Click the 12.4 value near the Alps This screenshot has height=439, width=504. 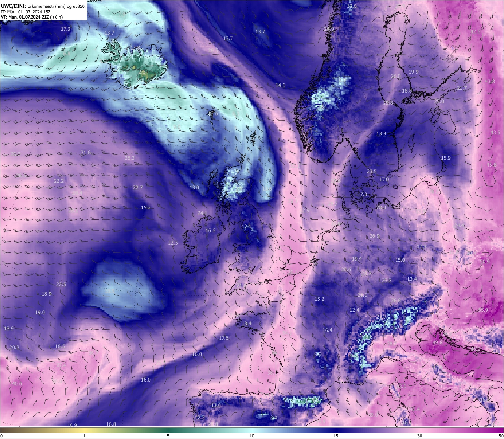[354, 310]
